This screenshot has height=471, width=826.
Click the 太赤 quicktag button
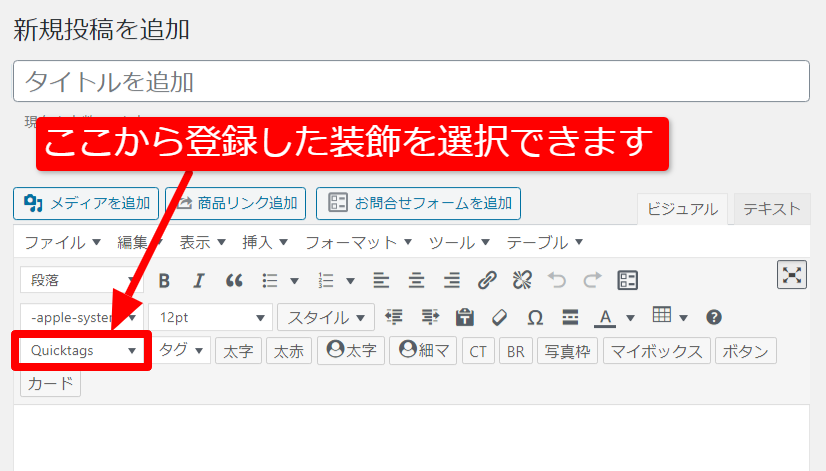coord(289,351)
